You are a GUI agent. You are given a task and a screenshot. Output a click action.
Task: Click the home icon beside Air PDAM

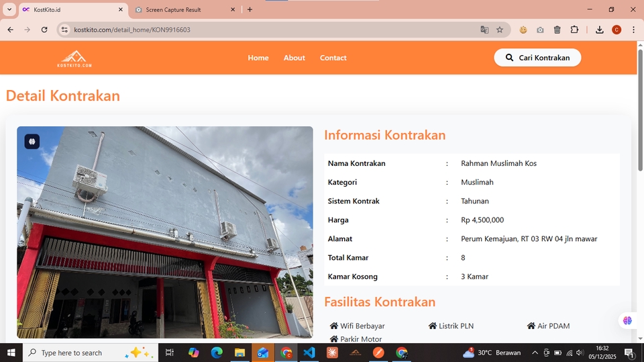point(531,326)
